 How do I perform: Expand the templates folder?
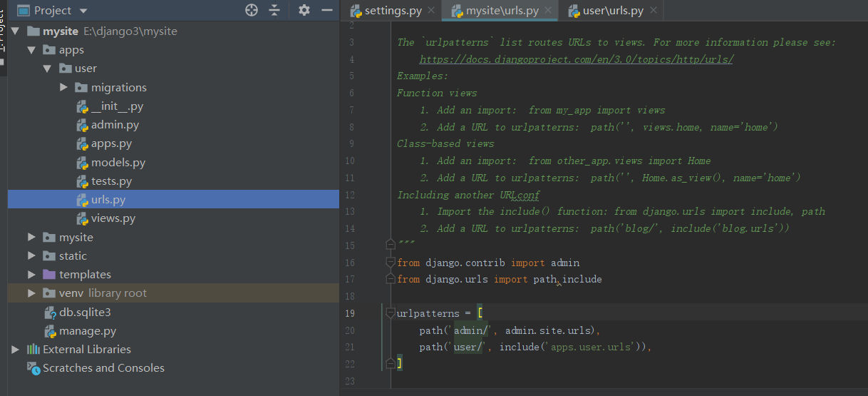(31, 274)
